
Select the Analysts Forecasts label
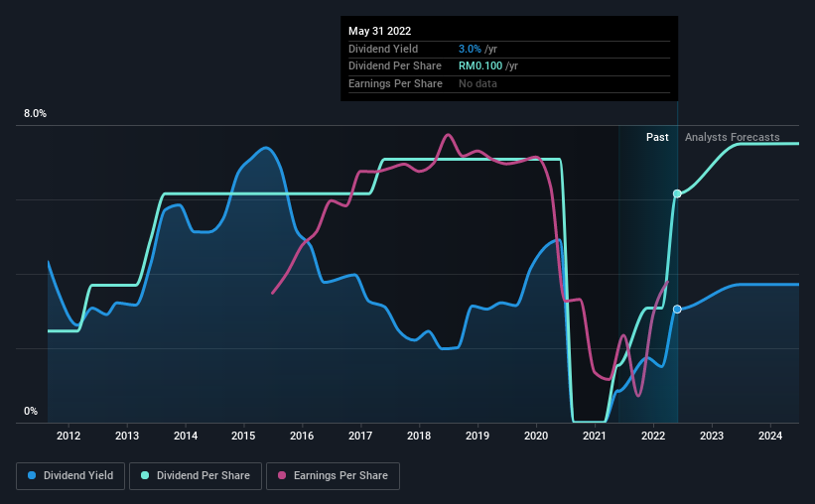(732, 137)
